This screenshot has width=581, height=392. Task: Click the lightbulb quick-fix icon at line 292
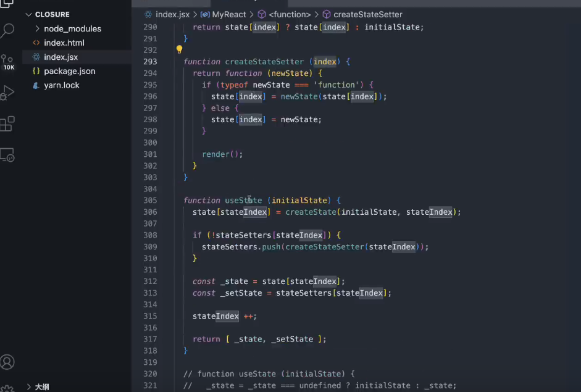(x=179, y=49)
